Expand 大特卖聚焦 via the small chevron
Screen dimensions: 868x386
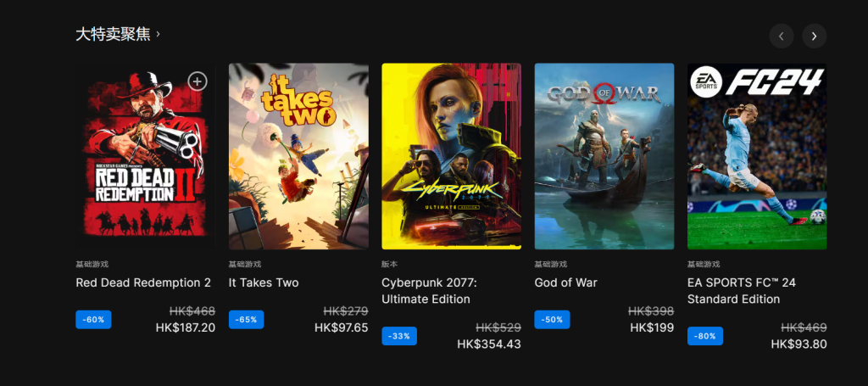(158, 34)
